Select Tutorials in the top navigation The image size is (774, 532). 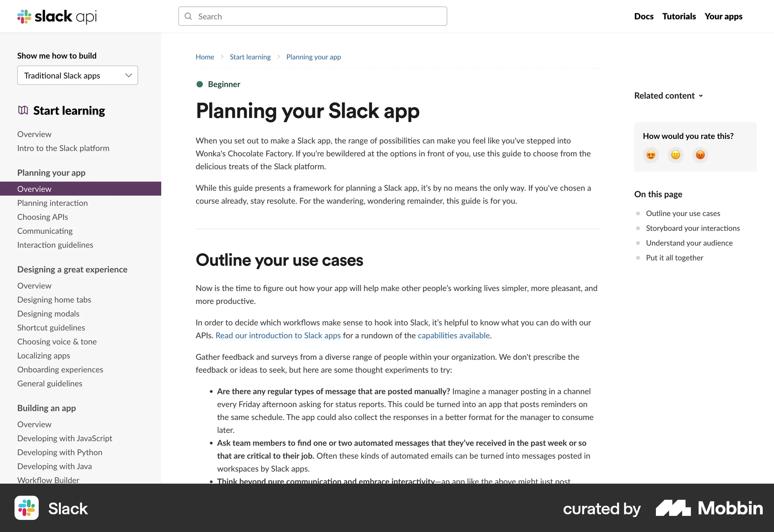click(x=679, y=16)
